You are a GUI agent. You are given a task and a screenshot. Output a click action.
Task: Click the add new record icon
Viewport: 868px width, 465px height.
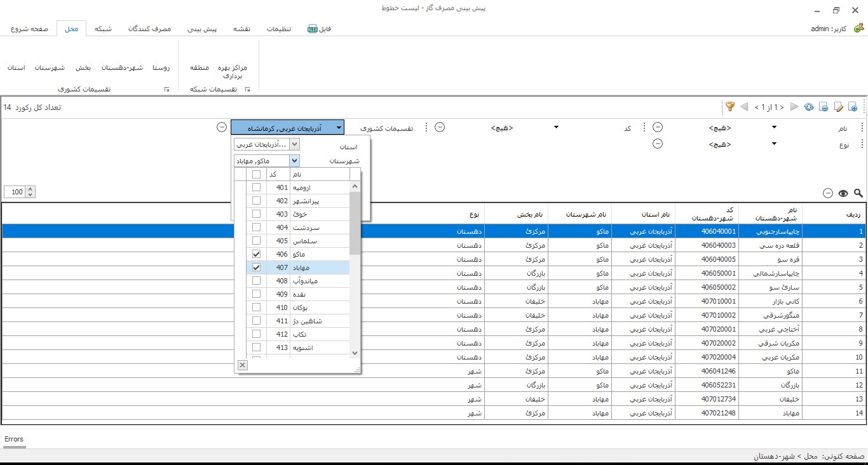[853, 107]
